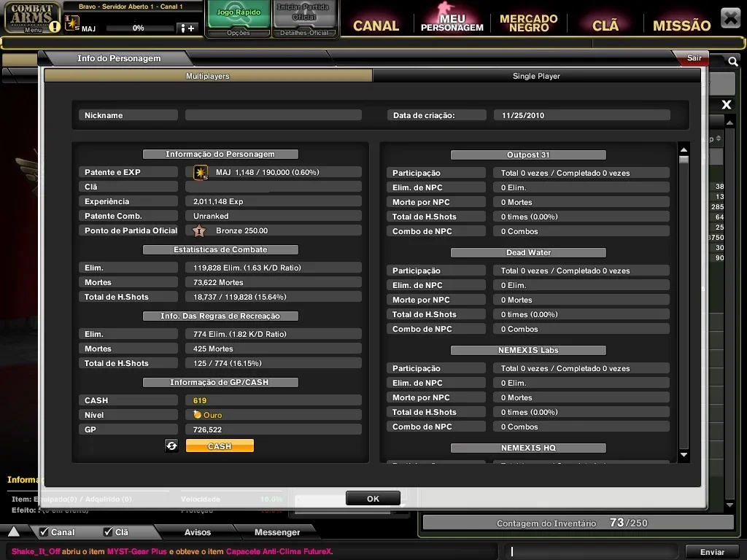Open the search magnifier icon

pos(733,61)
